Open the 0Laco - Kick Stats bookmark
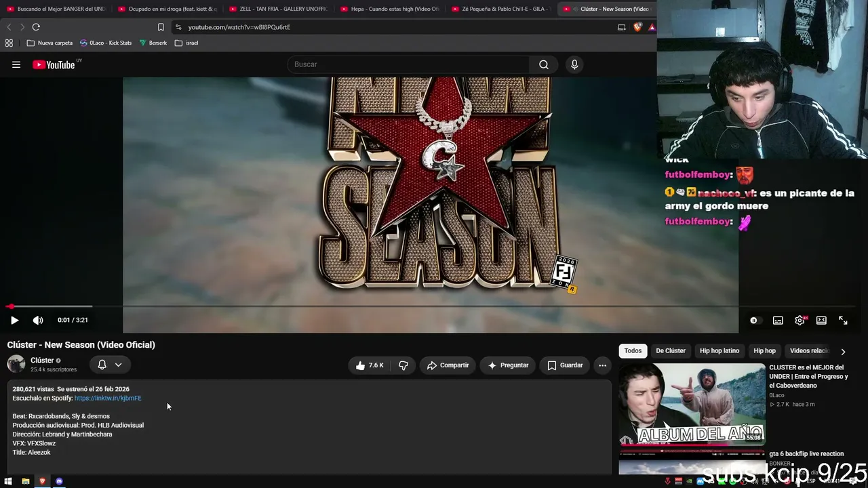Viewport: 868px width, 488px height. (x=106, y=43)
